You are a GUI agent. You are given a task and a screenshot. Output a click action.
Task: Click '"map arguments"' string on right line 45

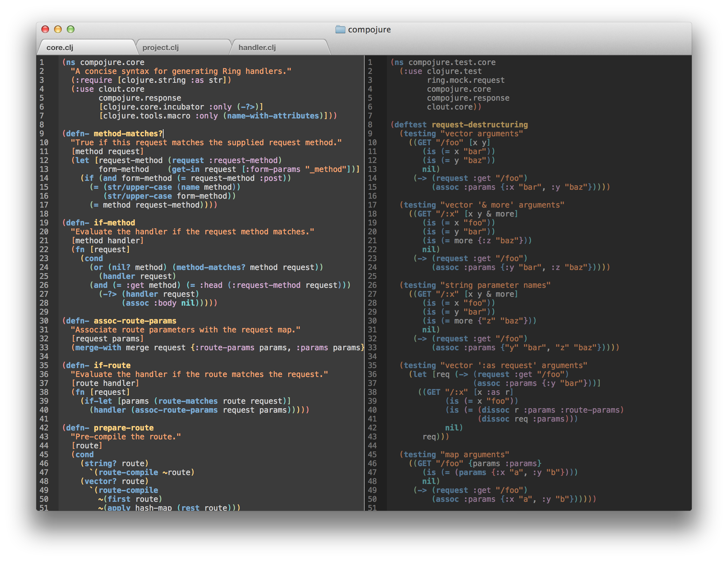click(475, 455)
